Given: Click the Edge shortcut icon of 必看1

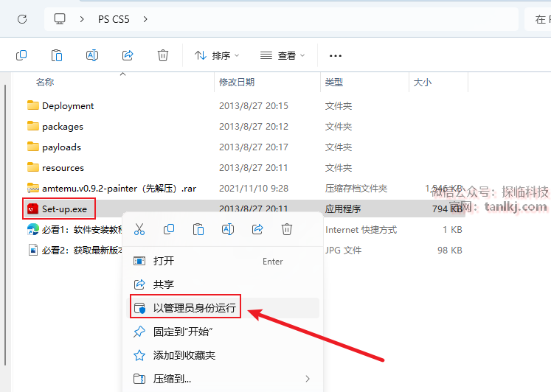Looking at the screenshot, I should pyautogui.click(x=33, y=229).
